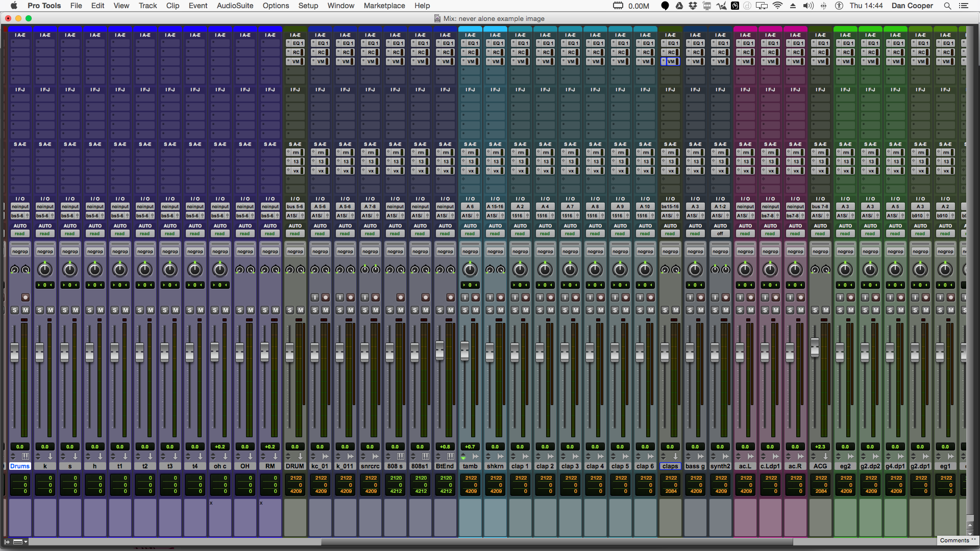Click the Comments label at bottom right
980x551 pixels.
[954, 540]
